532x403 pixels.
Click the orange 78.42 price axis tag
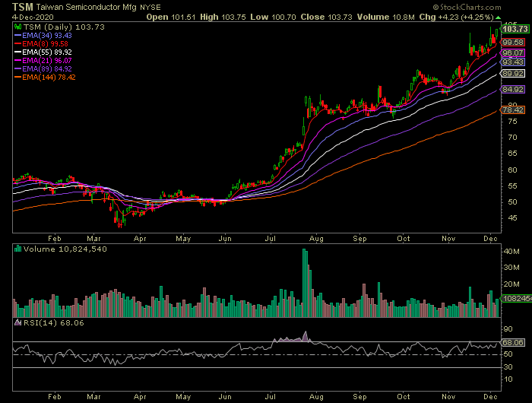point(513,110)
